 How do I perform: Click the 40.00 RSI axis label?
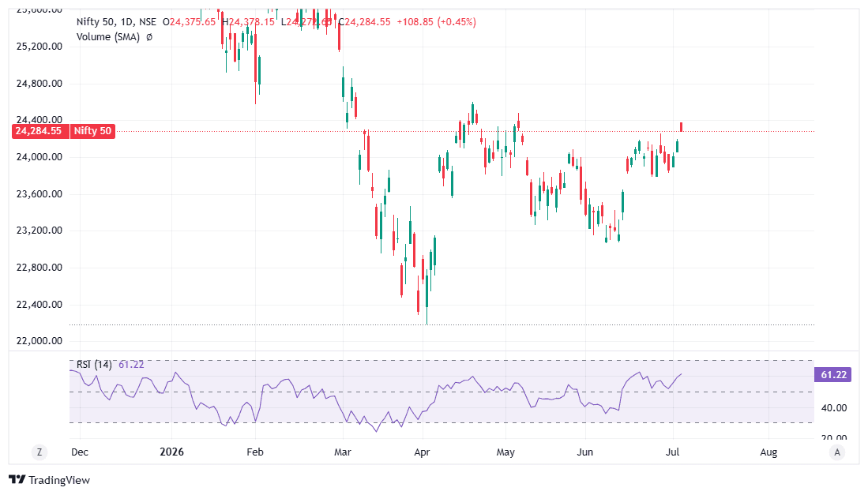point(834,408)
